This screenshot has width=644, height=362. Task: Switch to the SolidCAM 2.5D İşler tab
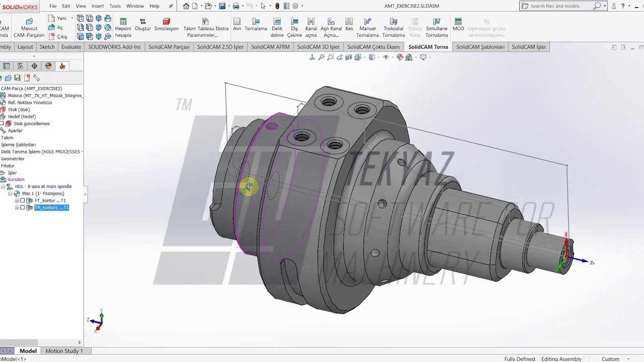coord(220,47)
